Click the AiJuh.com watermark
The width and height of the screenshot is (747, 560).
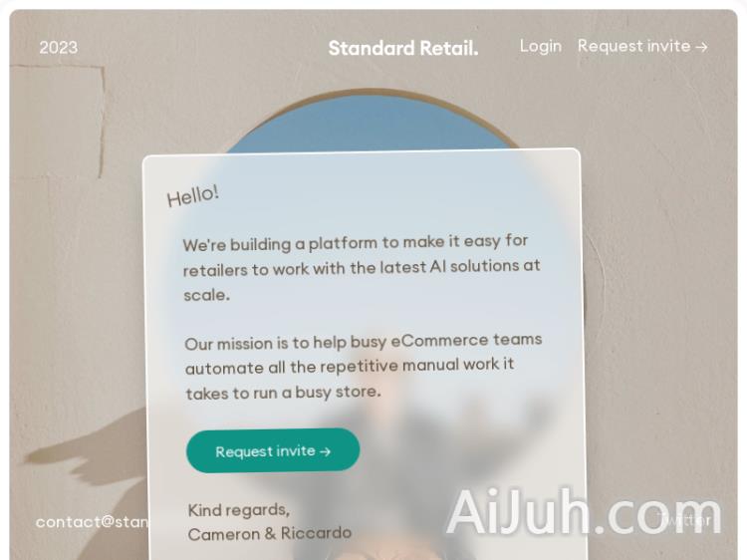(584, 511)
